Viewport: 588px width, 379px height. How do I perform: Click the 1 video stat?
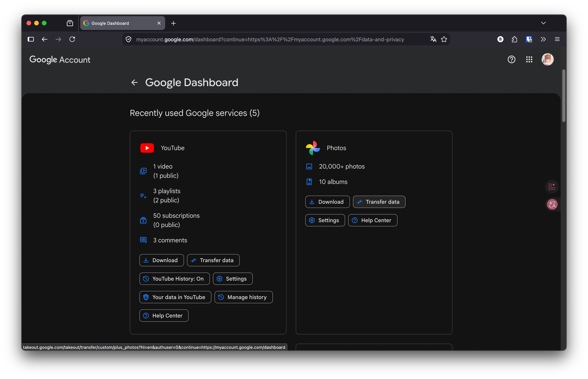(x=166, y=171)
